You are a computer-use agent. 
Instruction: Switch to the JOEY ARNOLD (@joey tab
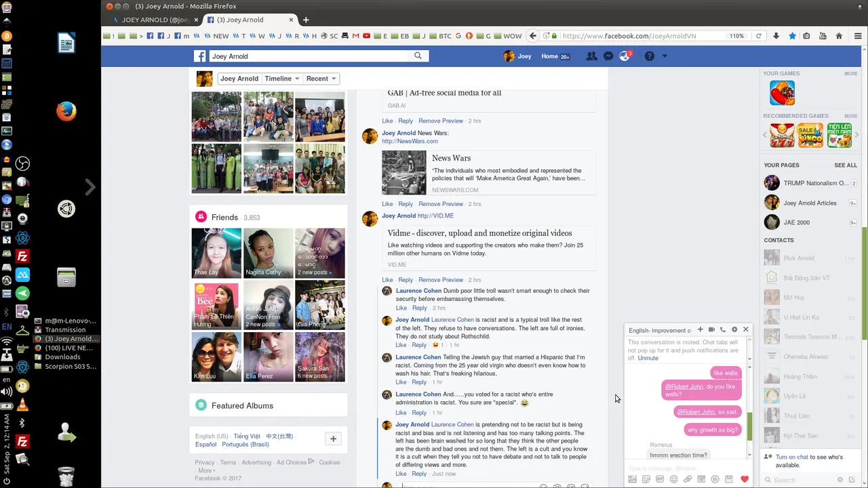tap(155, 20)
